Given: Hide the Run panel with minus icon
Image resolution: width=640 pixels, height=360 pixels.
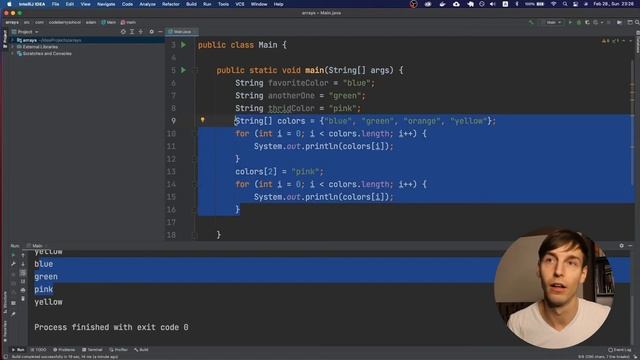Looking at the screenshot, I should (x=630, y=246).
